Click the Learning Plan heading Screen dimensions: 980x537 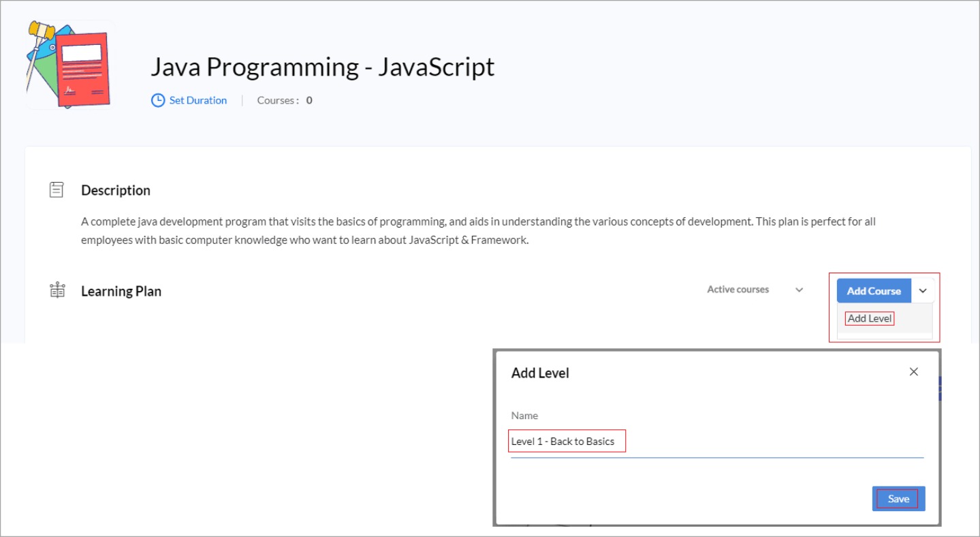[121, 291]
